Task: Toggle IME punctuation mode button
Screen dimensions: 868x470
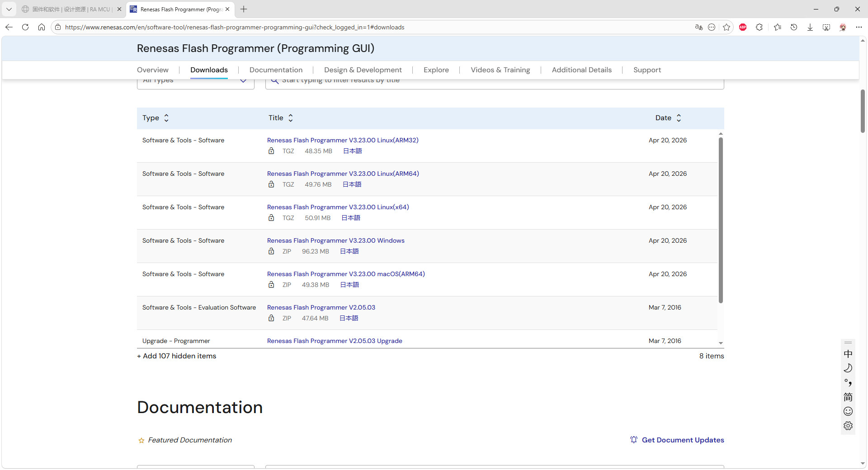Action: click(848, 382)
